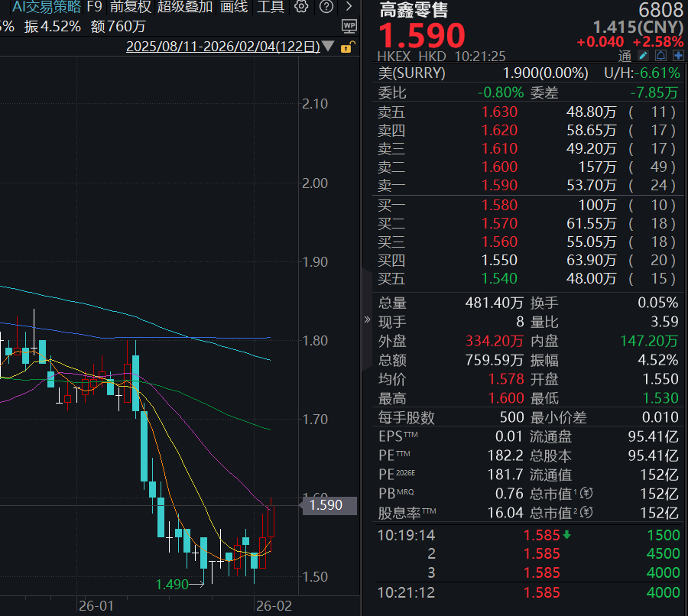This screenshot has height=616, width=688.
Task: Open the date range dropdown arrow
Action: coord(327,47)
